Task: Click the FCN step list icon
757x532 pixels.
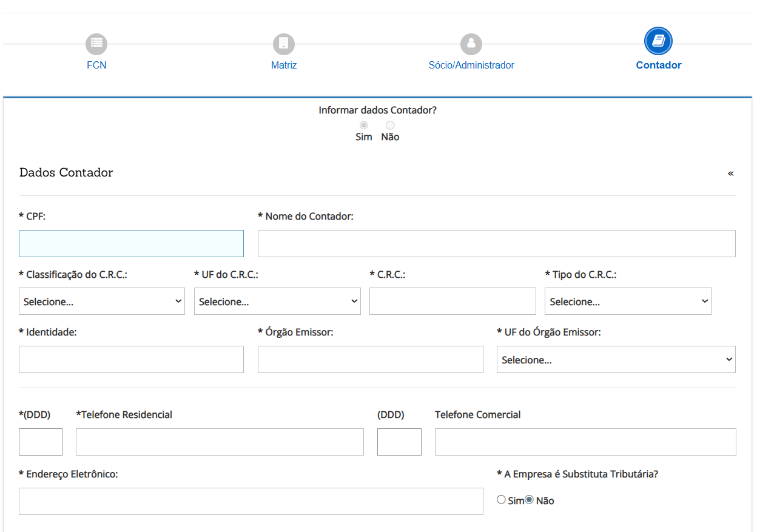Action: point(96,43)
